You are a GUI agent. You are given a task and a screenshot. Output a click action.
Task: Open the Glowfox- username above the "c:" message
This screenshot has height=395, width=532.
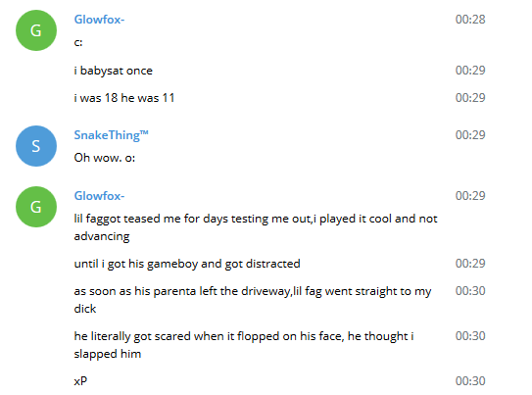(99, 20)
